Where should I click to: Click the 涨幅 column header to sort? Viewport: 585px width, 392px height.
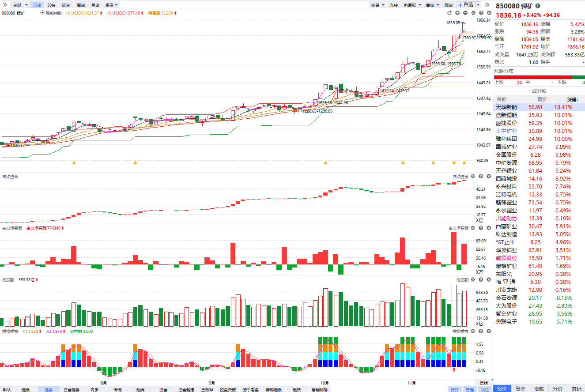(x=572, y=99)
